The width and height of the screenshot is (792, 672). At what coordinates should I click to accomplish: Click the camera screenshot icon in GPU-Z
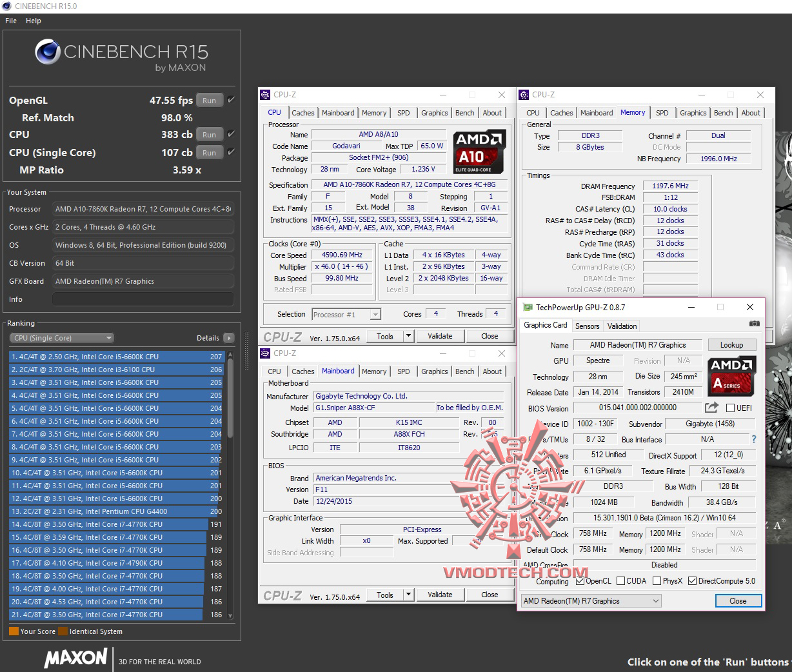coord(754,324)
